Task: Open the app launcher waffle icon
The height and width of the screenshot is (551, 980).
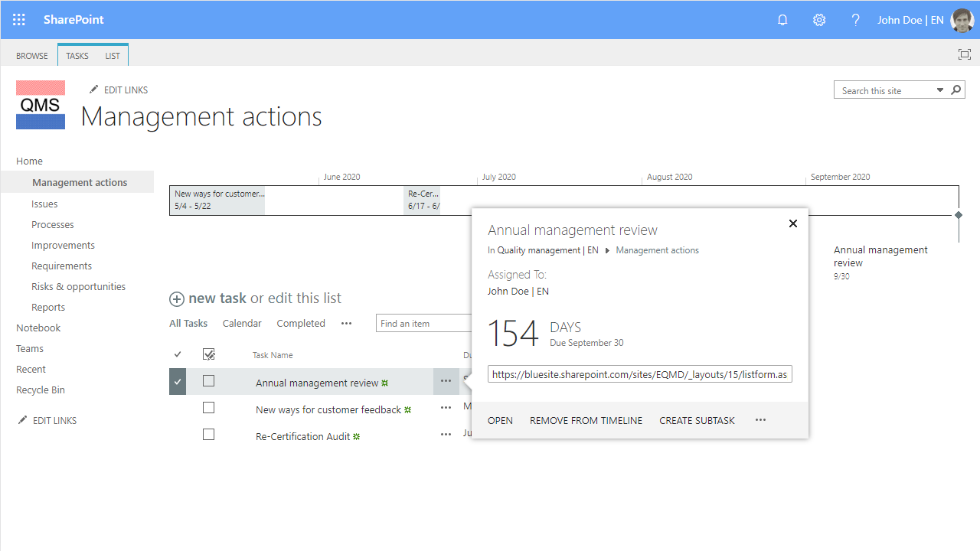Action: pos(19,20)
